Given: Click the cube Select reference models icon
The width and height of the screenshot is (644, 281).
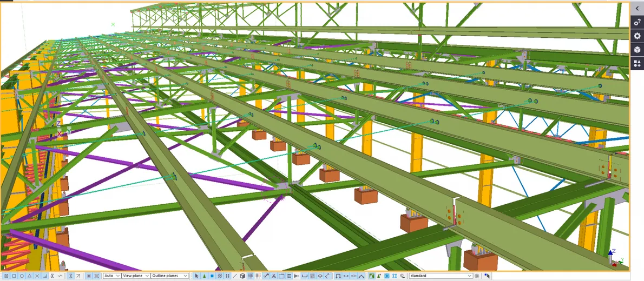Looking at the screenshot, I should click(242, 276).
